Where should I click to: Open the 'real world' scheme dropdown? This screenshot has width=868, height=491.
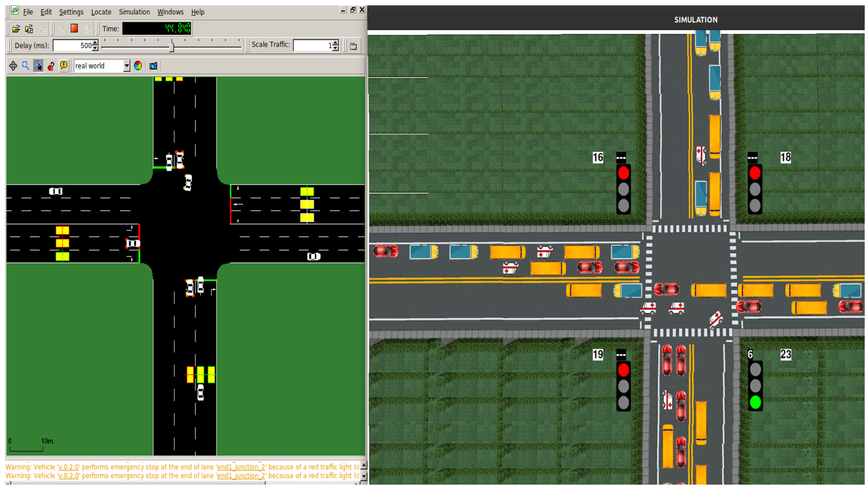pyautogui.click(x=126, y=66)
